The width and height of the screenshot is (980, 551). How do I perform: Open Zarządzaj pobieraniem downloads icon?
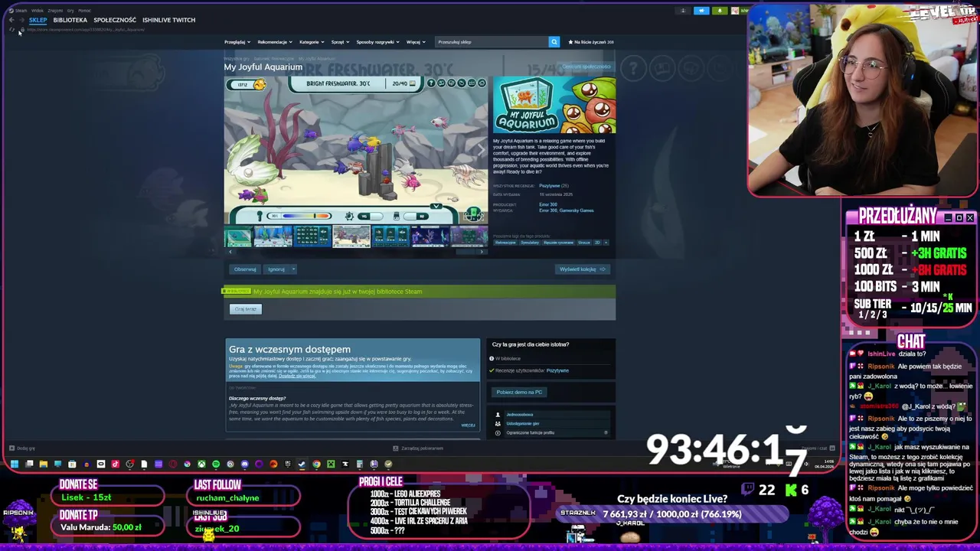(x=395, y=448)
